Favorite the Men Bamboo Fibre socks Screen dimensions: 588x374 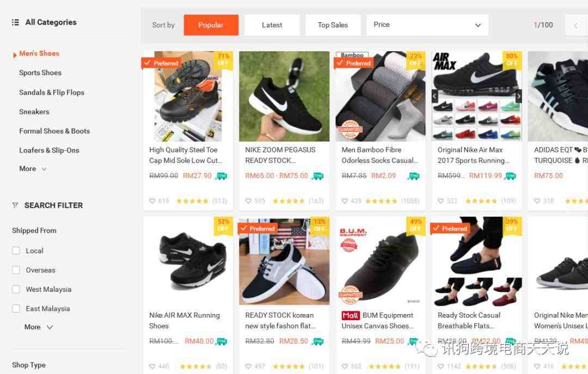(x=345, y=201)
